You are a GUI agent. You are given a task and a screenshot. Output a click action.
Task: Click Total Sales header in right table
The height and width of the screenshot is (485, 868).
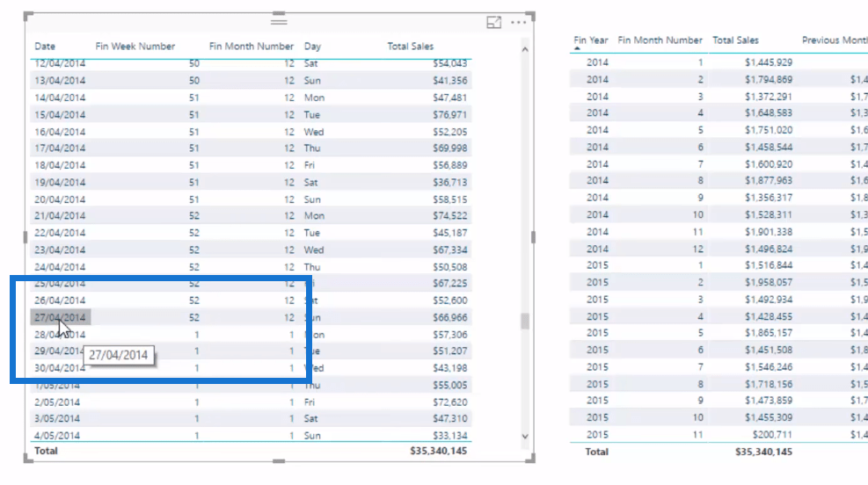pyautogui.click(x=735, y=40)
